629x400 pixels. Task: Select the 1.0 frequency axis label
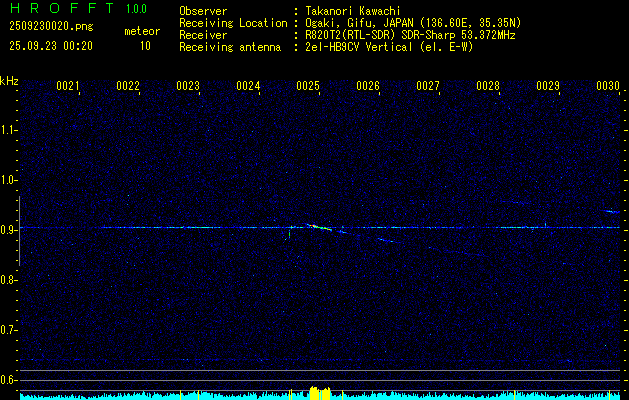(x=8, y=180)
